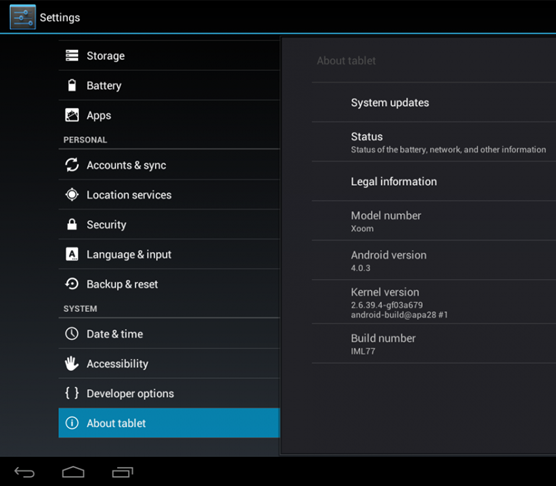Open System updates

tap(434, 102)
